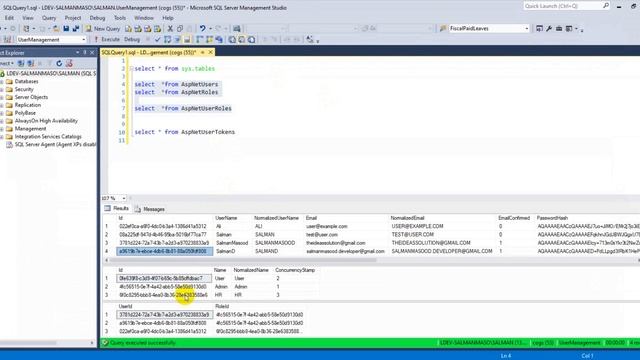Click the 'Admin' role Name cell
This screenshot has width=640, height=360.
click(221, 287)
